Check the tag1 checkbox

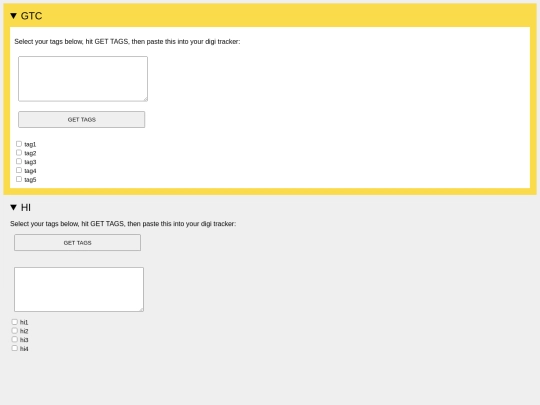tap(19, 144)
